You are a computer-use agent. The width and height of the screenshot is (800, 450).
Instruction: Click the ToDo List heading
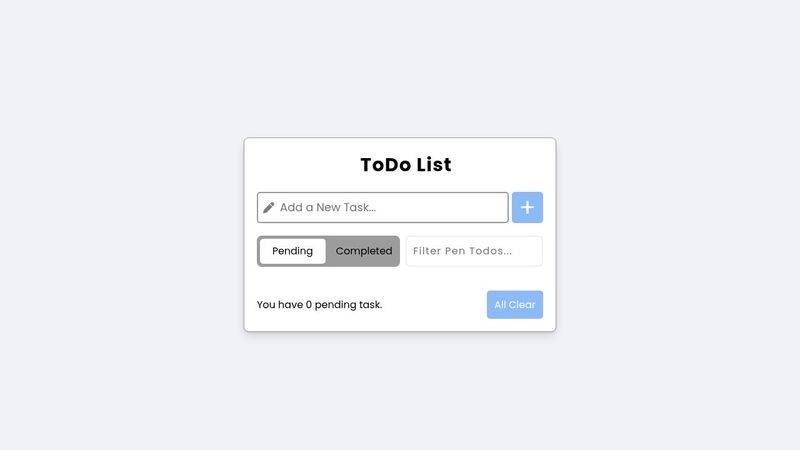click(x=406, y=165)
